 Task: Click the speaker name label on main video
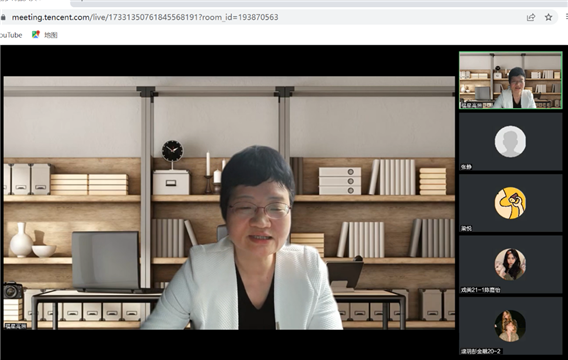[16, 326]
